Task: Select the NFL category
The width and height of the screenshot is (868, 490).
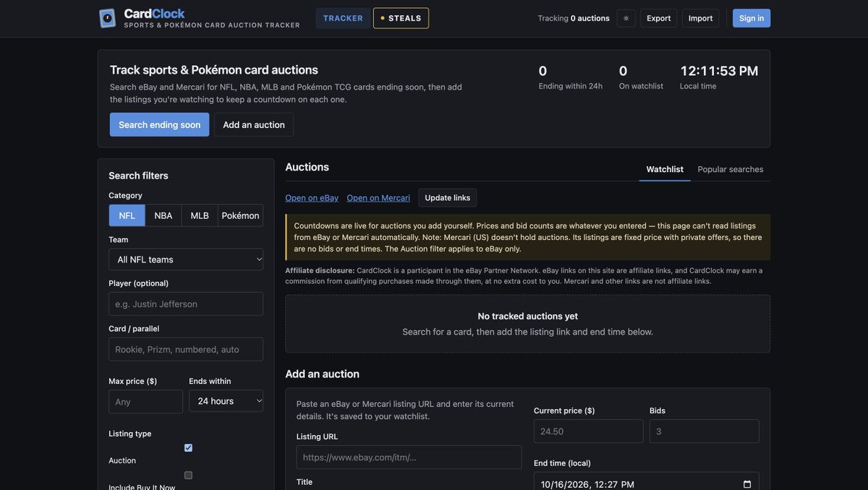Action: click(x=127, y=215)
